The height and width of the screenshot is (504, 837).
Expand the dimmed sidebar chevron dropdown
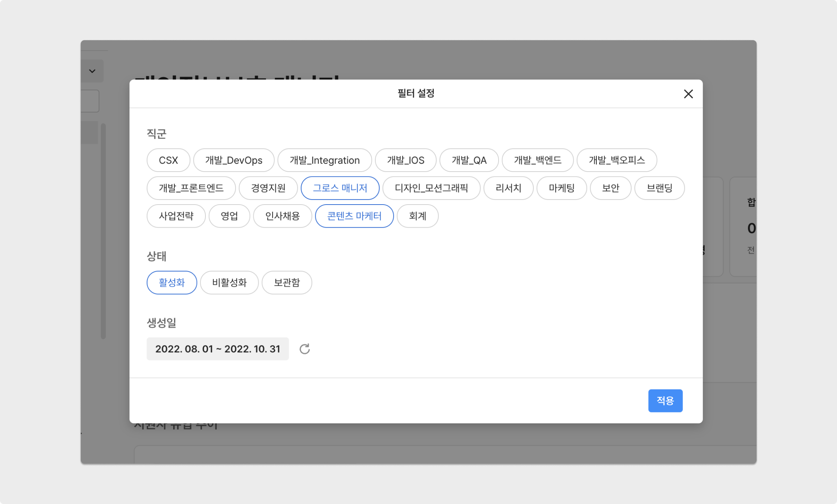coord(92,71)
